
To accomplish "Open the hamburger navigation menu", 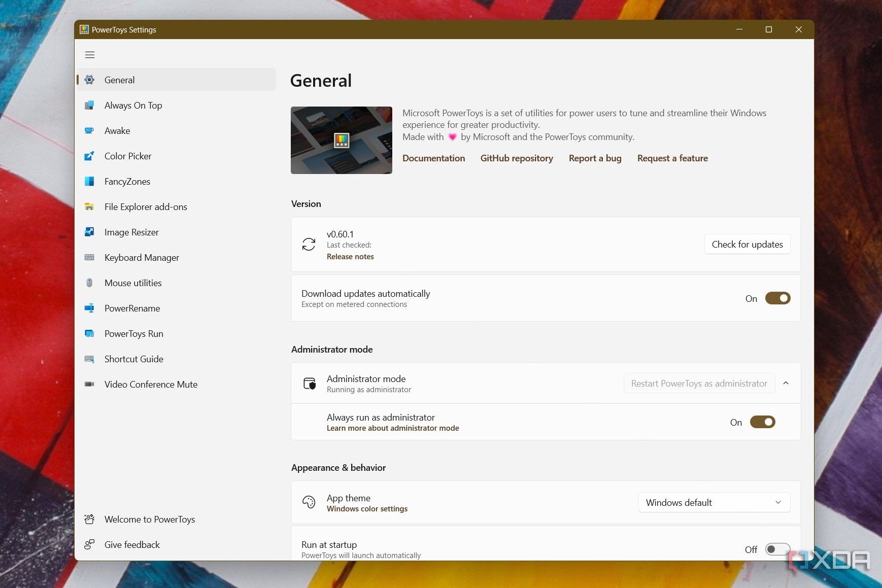I will (x=90, y=55).
